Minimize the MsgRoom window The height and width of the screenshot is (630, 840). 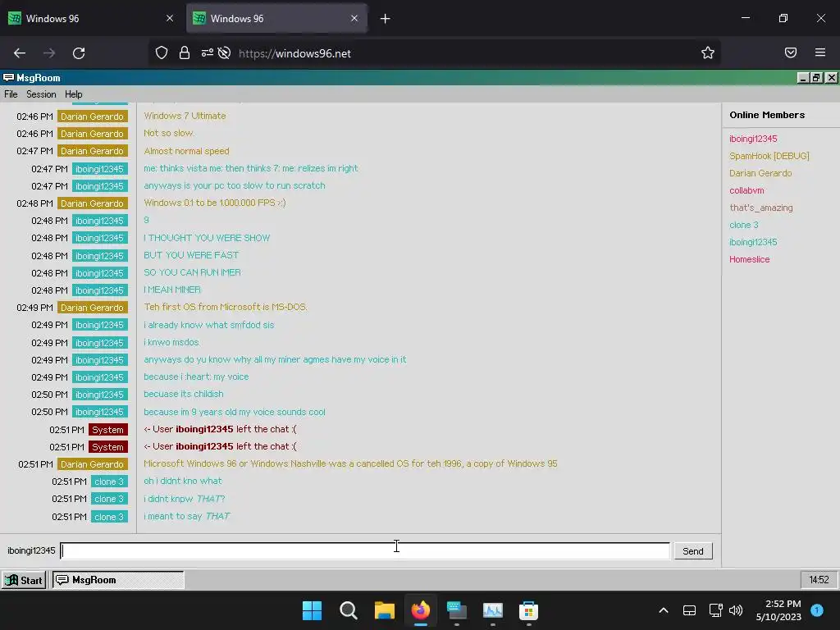tap(802, 78)
